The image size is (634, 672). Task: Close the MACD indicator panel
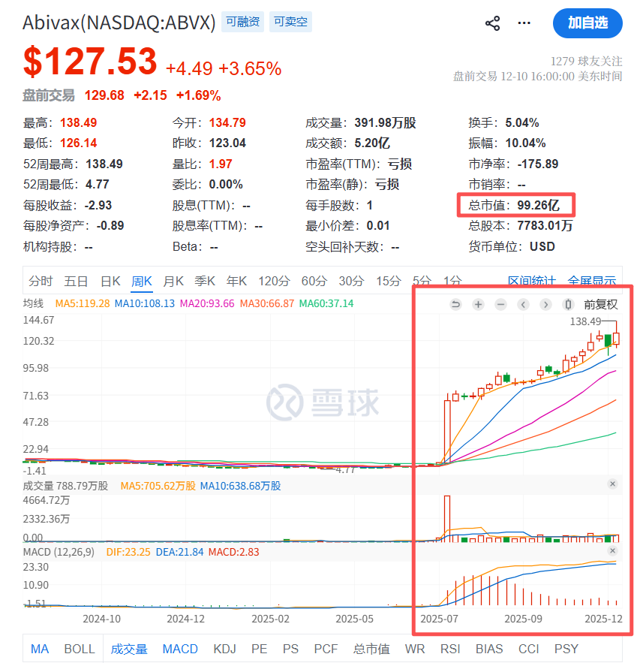pyautogui.click(x=612, y=552)
